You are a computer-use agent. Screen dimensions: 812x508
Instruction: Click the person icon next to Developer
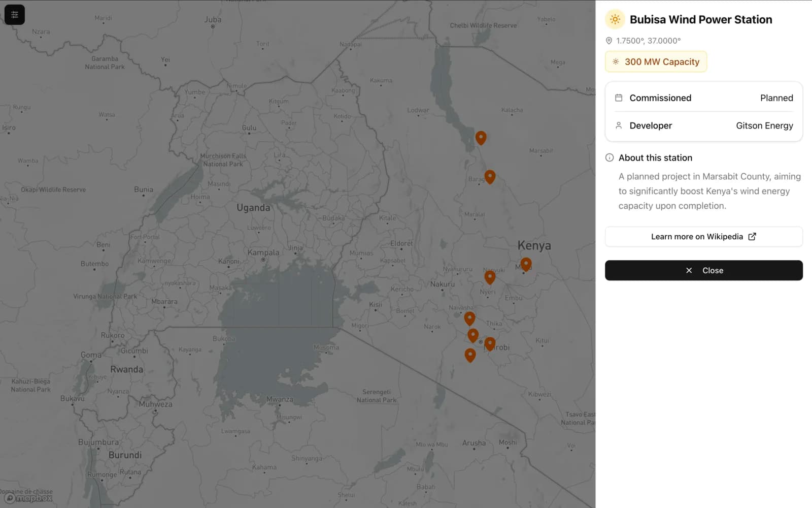(x=619, y=125)
